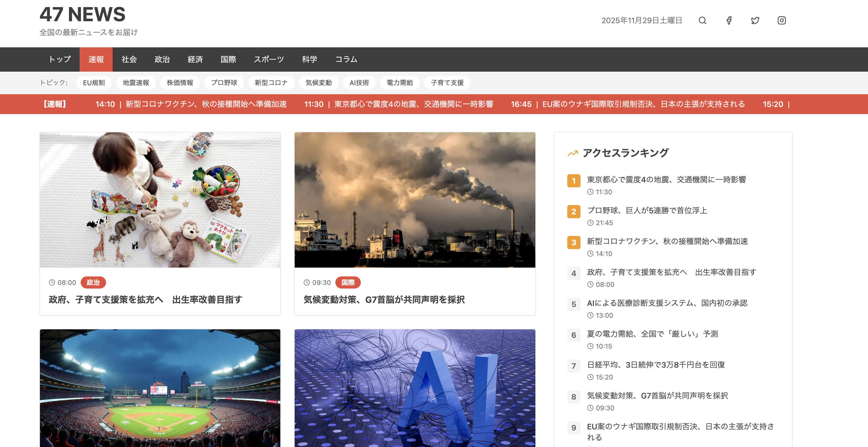Click the clock icon on the G7 article
The image size is (868, 447).
coord(306,282)
